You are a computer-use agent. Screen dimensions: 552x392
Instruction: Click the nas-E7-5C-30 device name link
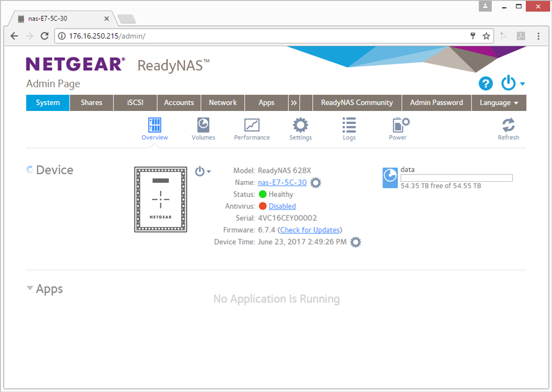(x=282, y=182)
